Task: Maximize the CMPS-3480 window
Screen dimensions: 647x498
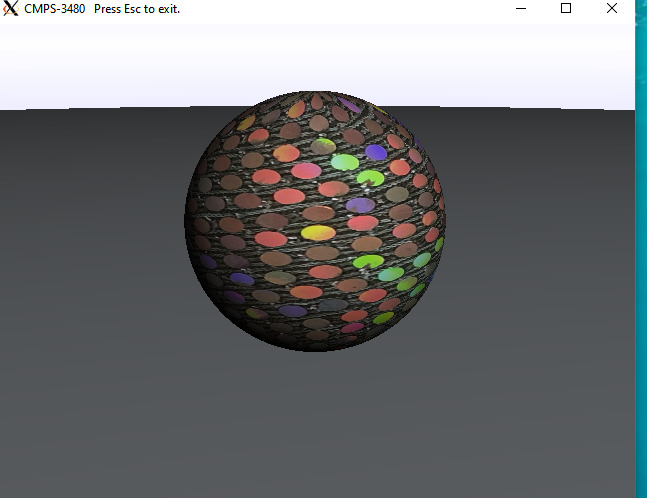Action: pos(566,8)
